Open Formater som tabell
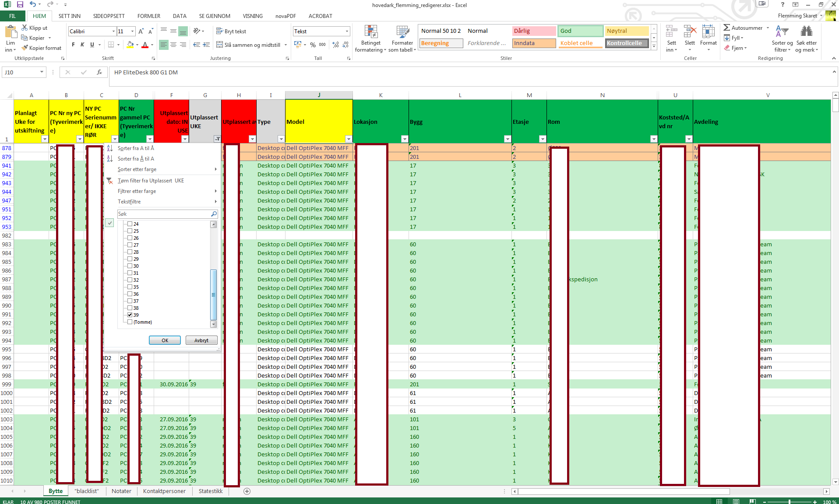 pyautogui.click(x=402, y=39)
